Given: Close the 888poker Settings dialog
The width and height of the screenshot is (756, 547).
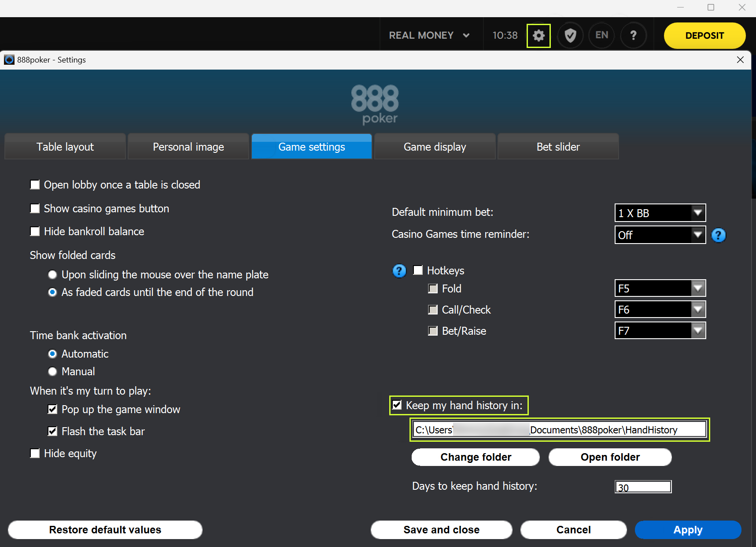Looking at the screenshot, I should click(740, 59).
